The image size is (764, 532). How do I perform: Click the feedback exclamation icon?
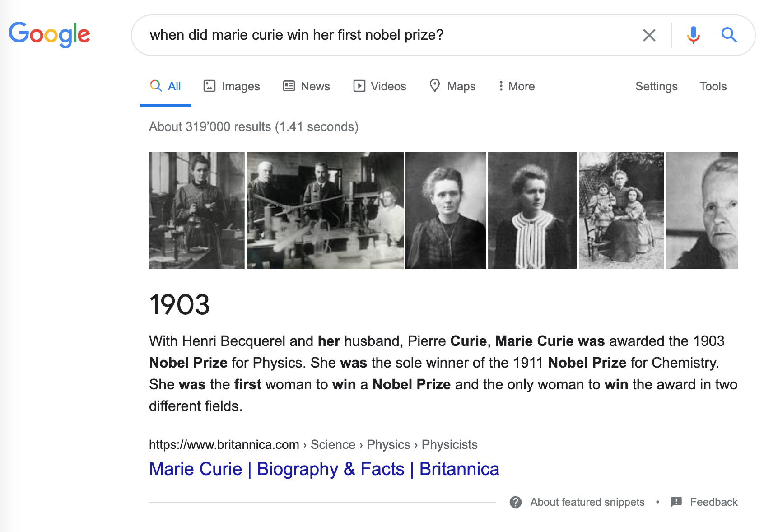point(676,502)
